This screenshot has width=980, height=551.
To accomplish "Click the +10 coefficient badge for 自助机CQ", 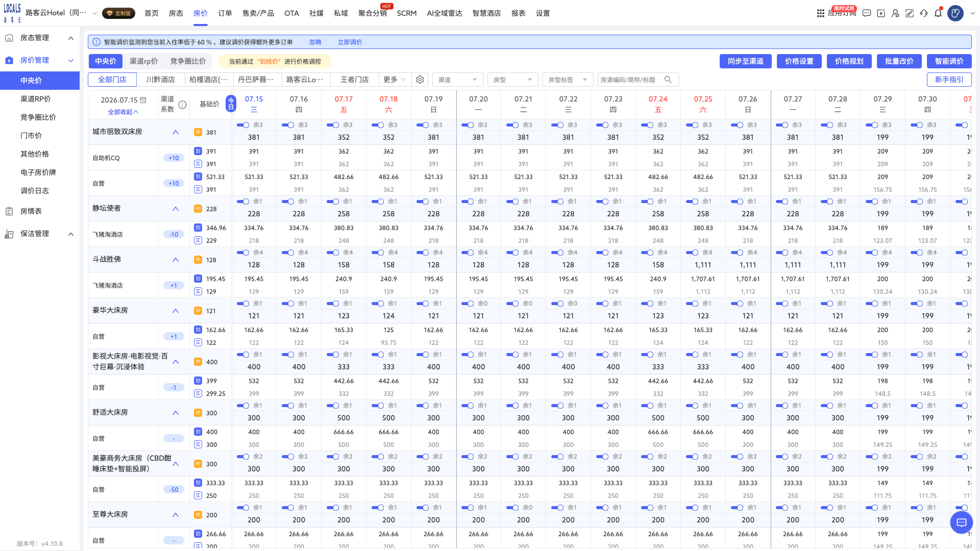I will click(x=174, y=158).
